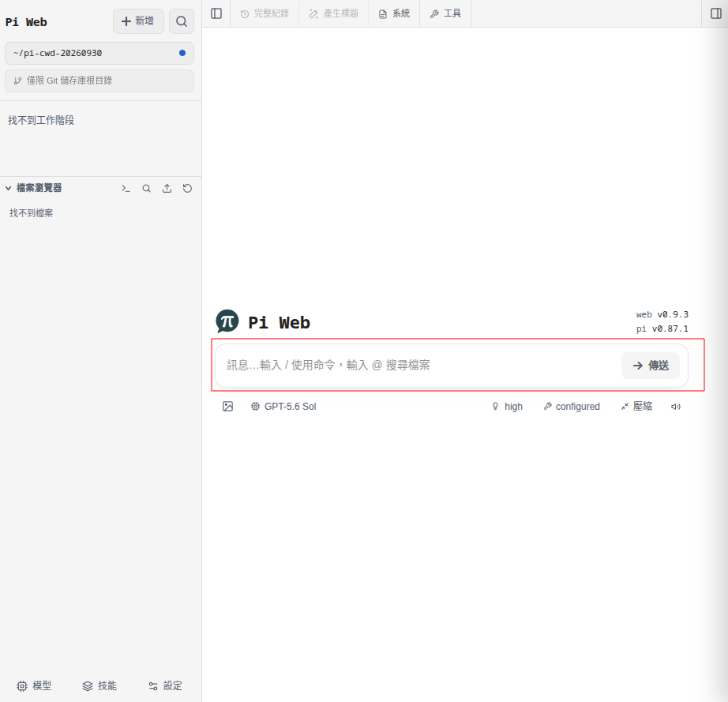The image size is (728, 702).
Task: Click the Pi Web logo icon
Action: [227, 321]
